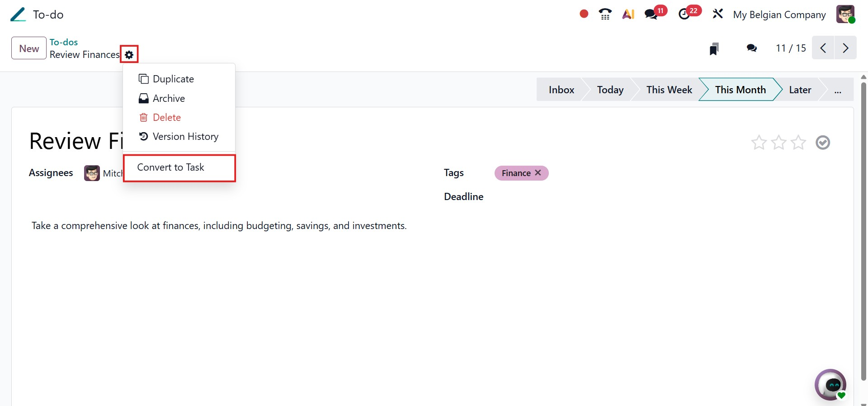This screenshot has height=406, width=868.
Task: Open the AI assistant icon
Action: tap(628, 14)
